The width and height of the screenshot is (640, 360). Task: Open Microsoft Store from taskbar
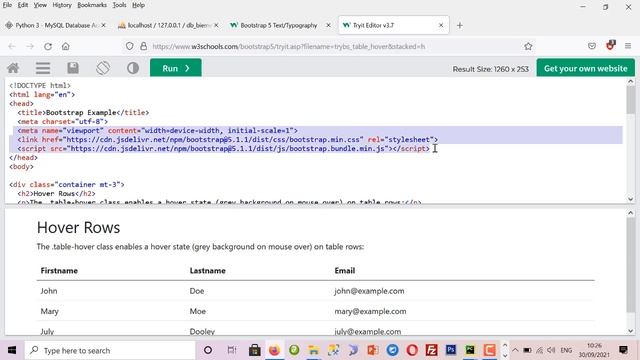point(255,350)
